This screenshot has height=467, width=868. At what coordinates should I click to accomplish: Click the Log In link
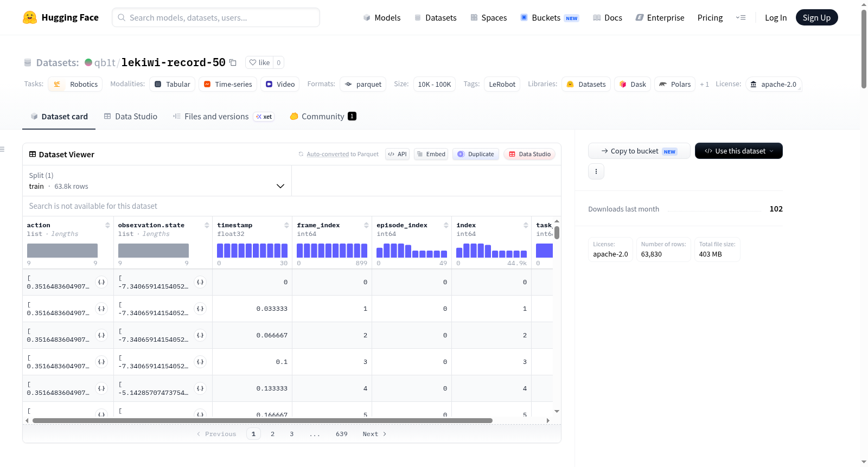click(x=775, y=17)
